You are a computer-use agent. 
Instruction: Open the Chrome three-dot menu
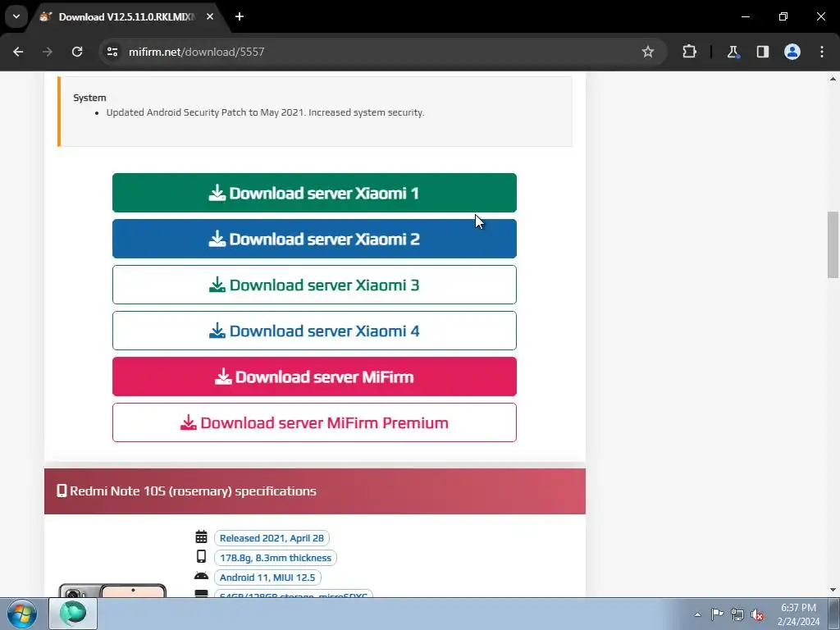point(822,52)
